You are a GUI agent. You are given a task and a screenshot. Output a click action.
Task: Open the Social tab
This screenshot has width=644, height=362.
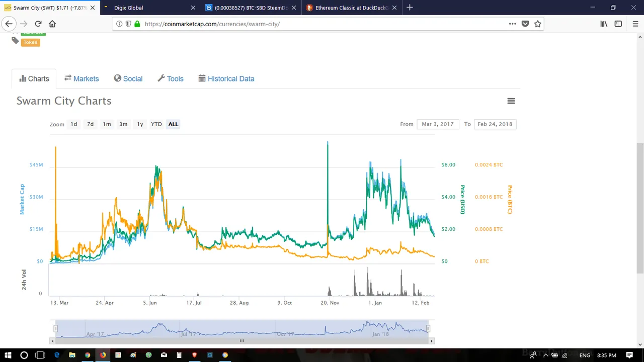128,79
